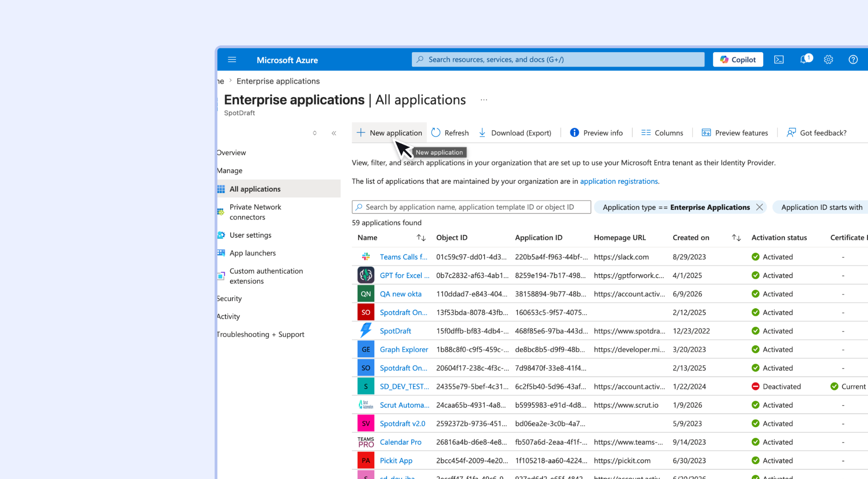Open the GPT for Excel application
Viewport: 868px width, 479px height.
click(x=405, y=276)
